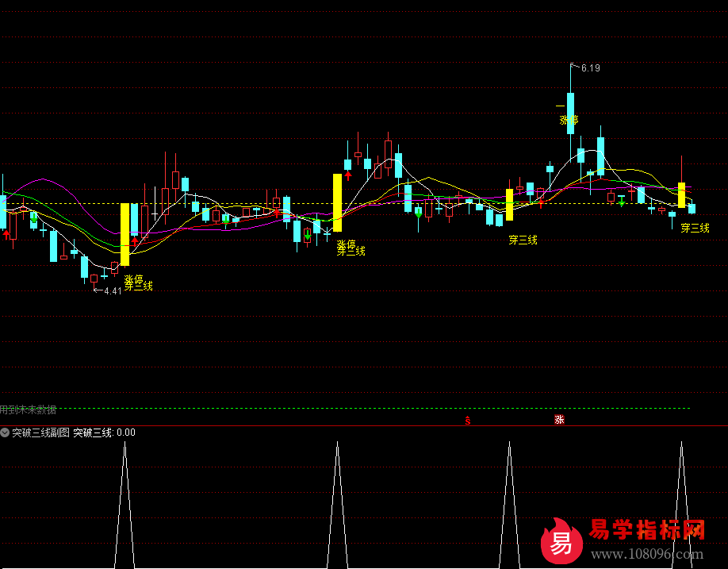Select the third yellow 穿三线 candle

coord(509,204)
